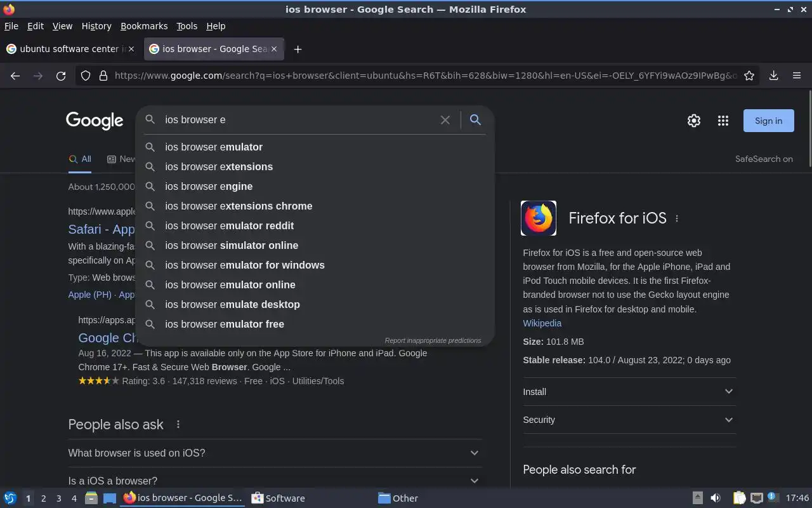The image size is (812, 508).
Task: Expand 'What browser is used on iOS?'
Action: coord(275,453)
